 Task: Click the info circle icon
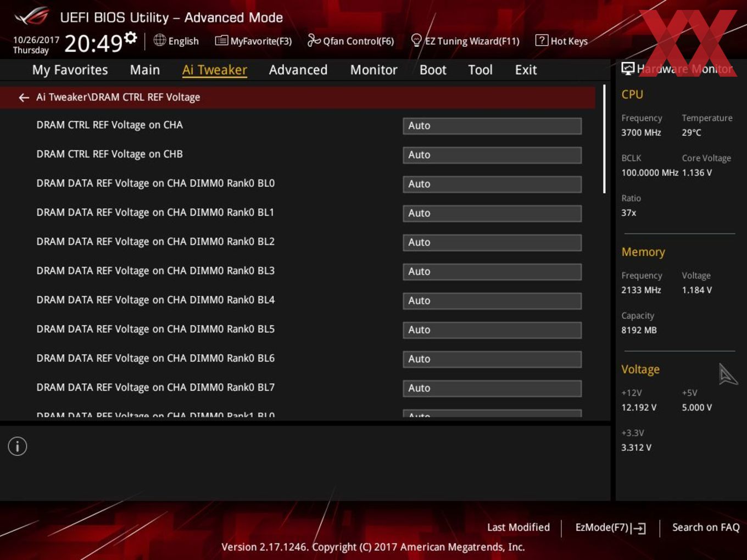point(18,446)
